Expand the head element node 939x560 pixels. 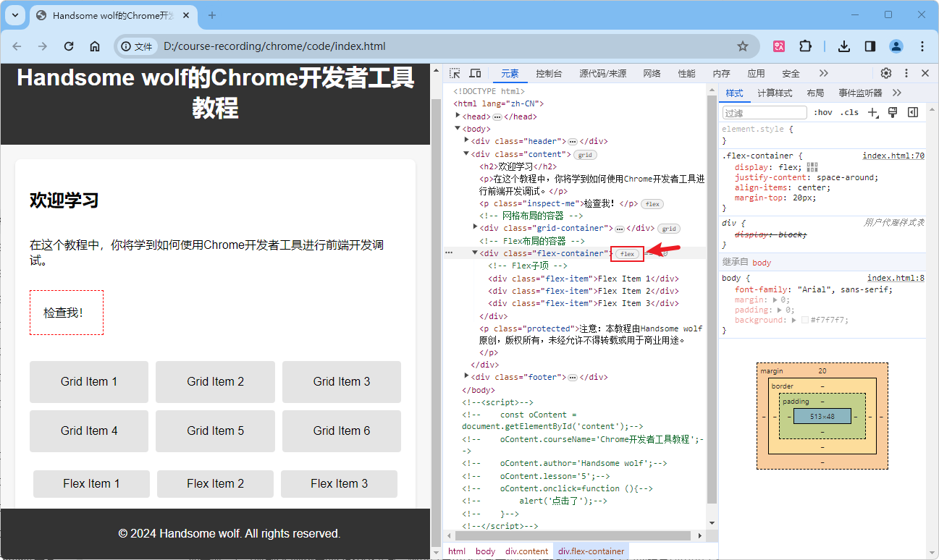[x=458, y=116]
